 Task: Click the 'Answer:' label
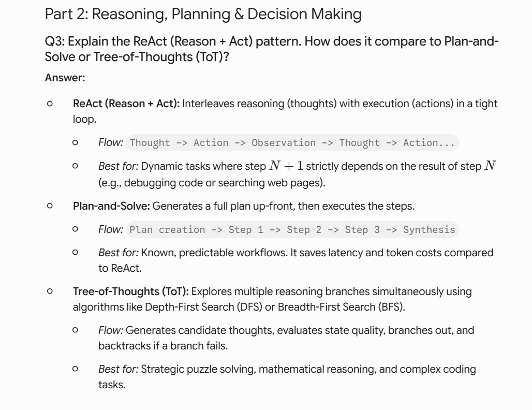pyautogui.click(x=65, y=78)
